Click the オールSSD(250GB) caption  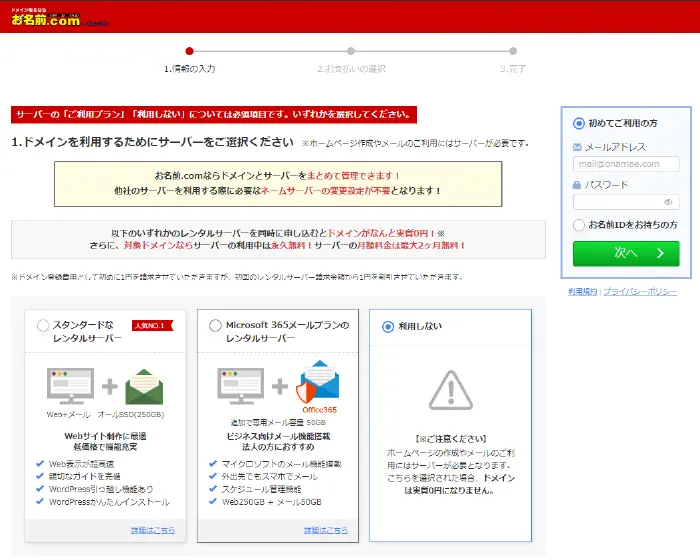coord(131,414)
